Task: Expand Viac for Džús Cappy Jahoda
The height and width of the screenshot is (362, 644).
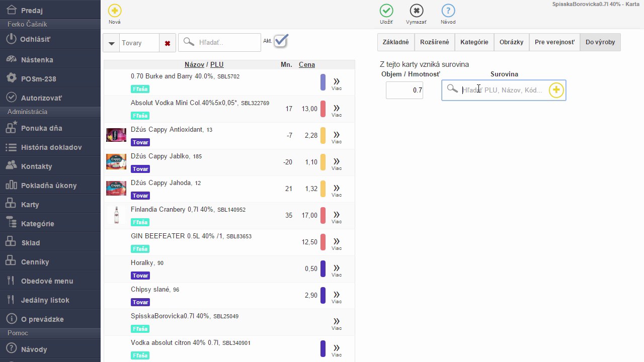Action: click(x=337, y=190)
